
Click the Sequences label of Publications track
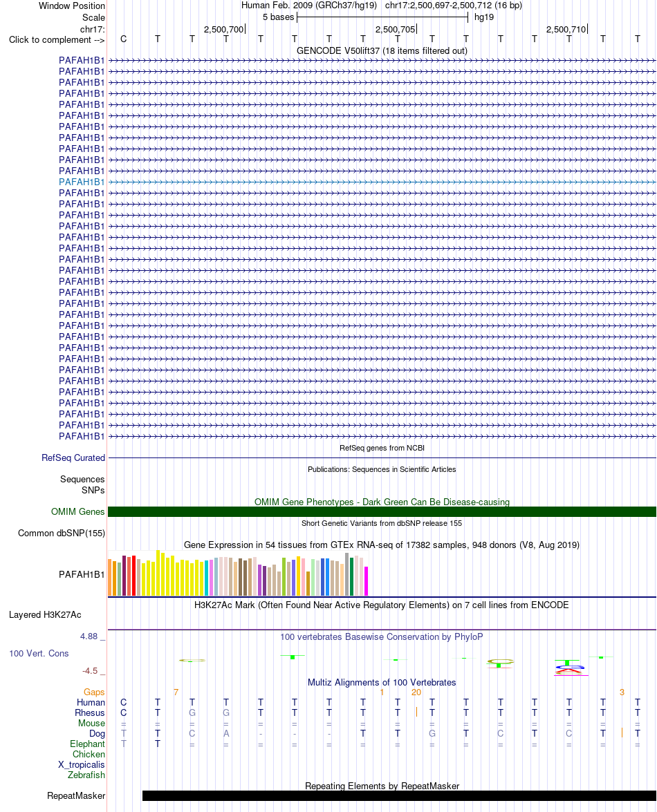click(x=82, y=479)
